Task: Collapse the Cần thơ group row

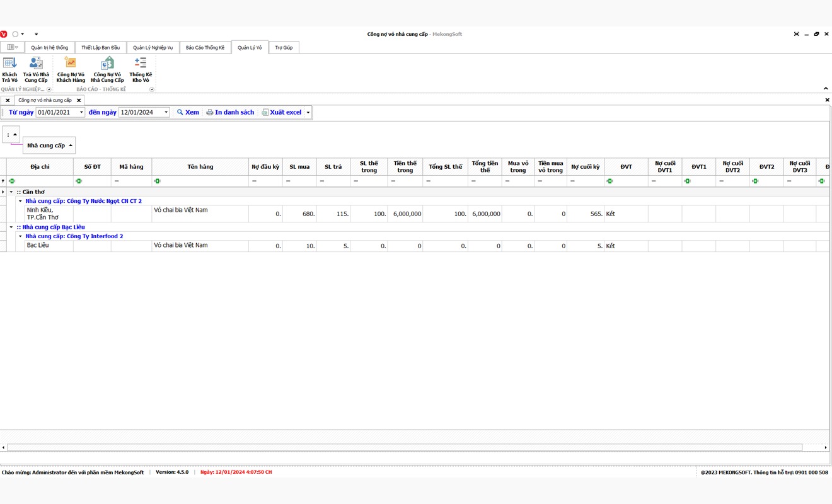Action: click(x=11, y=192)
